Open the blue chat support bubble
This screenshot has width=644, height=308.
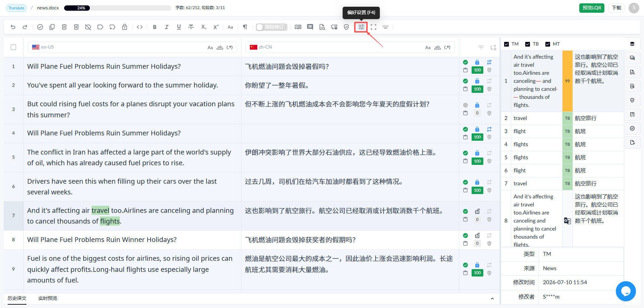pyautogui.click(x=626, y=291)
